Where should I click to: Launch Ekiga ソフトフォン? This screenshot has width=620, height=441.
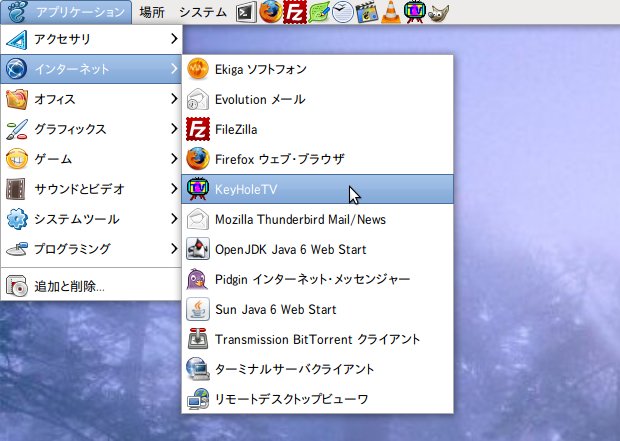tap(318, 69)
